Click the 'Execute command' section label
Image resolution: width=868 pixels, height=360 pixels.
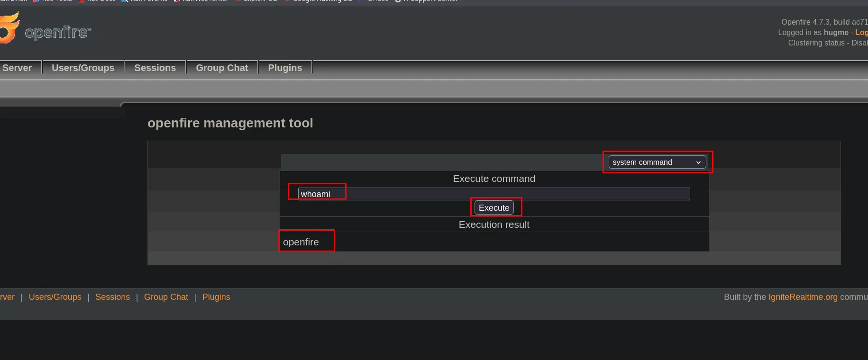(x=494, y=179)
